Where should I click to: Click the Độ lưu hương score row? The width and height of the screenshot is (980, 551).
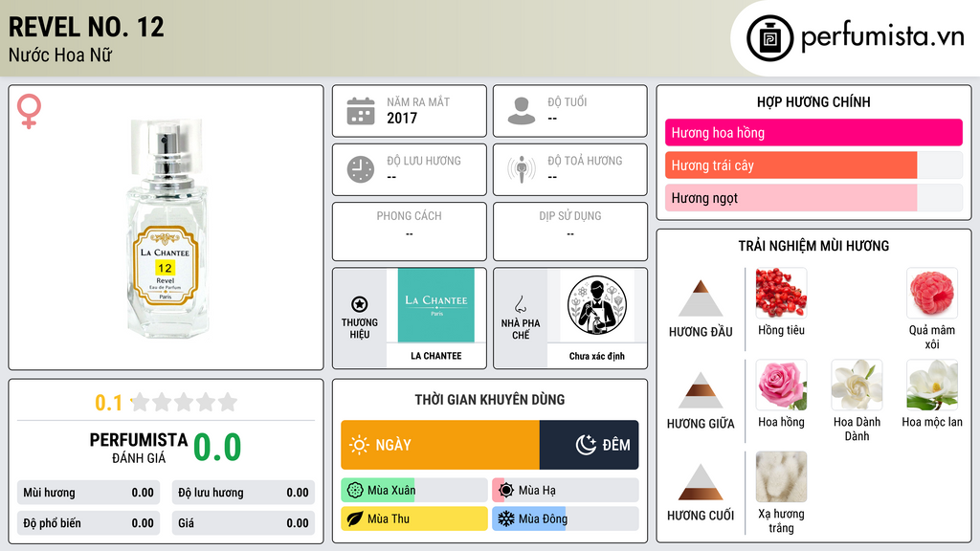(243, 493)
